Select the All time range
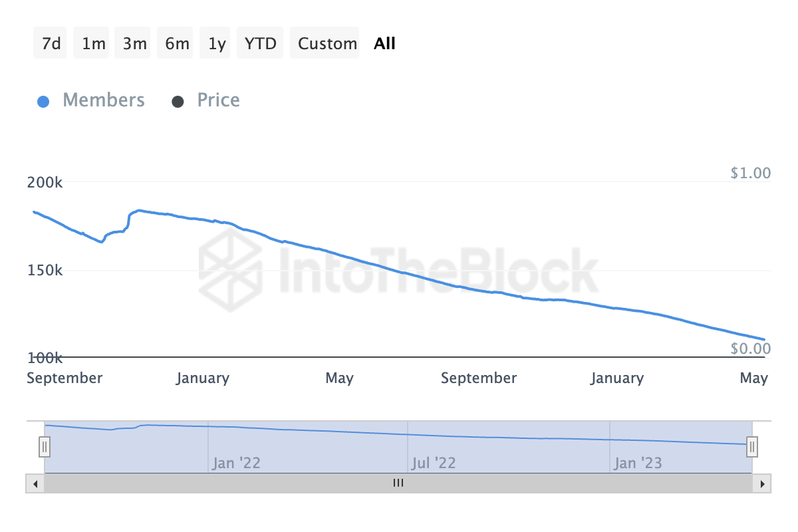Screen dimensions: 798x532 pyautogui.click(x=384, y=44)
